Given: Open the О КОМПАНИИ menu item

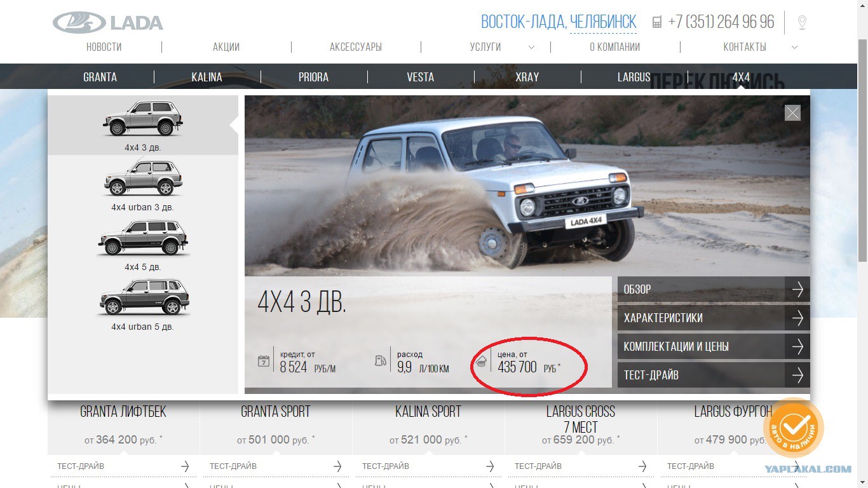Looking at the screenshot, I should tap(615, 47).
